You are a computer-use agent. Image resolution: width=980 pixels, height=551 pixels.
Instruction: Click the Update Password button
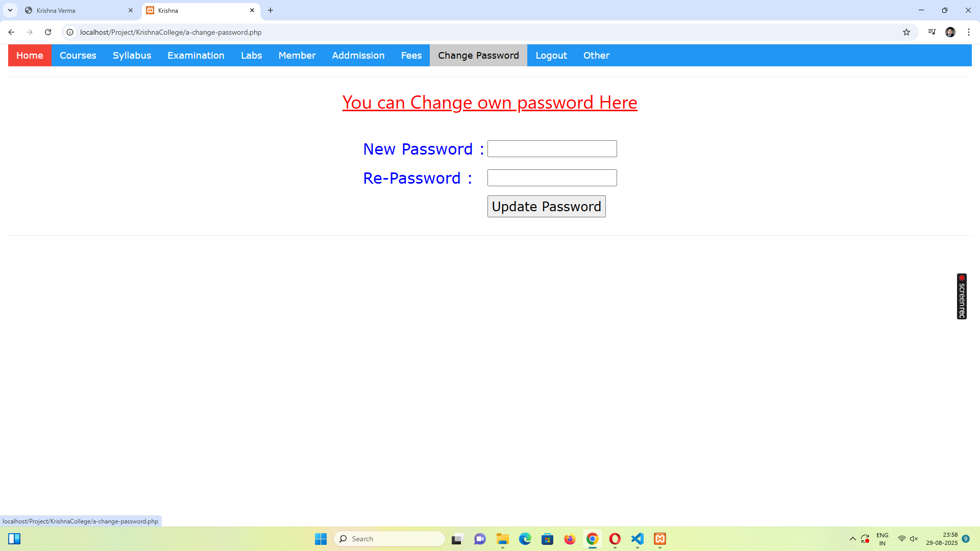(x=546, y=207)
